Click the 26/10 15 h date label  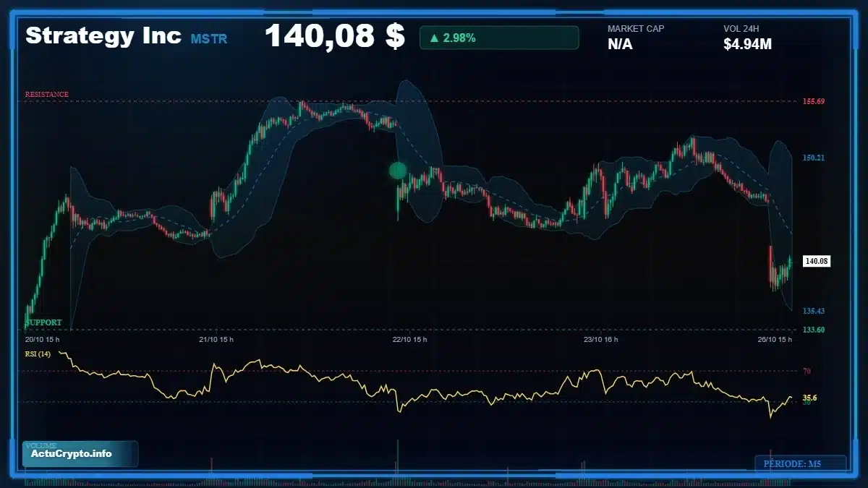[774, 339]
